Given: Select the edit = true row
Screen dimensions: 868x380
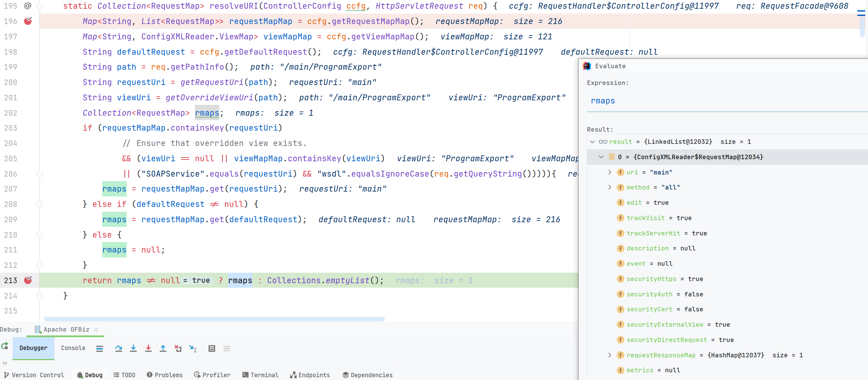Looking at the screenshot, I should click(x=727, y=203).
